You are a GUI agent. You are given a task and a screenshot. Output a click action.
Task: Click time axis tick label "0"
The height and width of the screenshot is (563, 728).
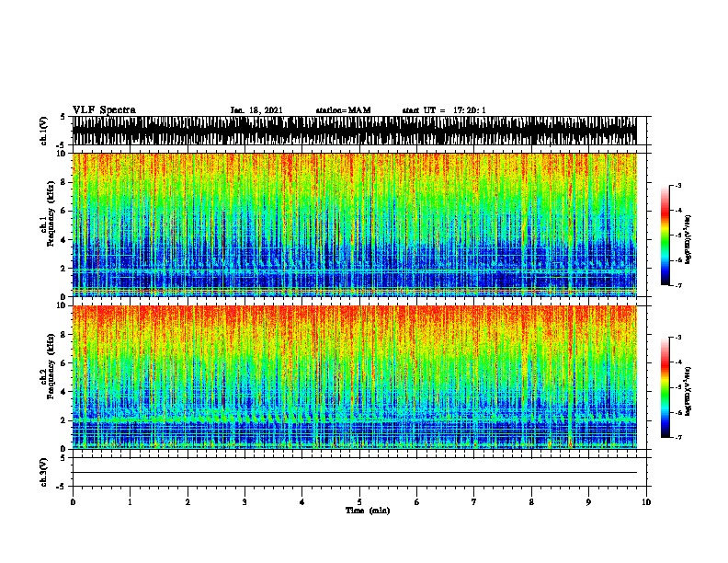[73, 502]
